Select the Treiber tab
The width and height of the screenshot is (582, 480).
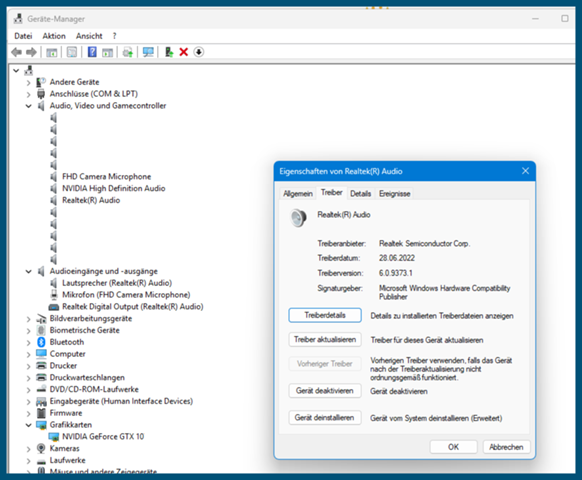(331, 192)
